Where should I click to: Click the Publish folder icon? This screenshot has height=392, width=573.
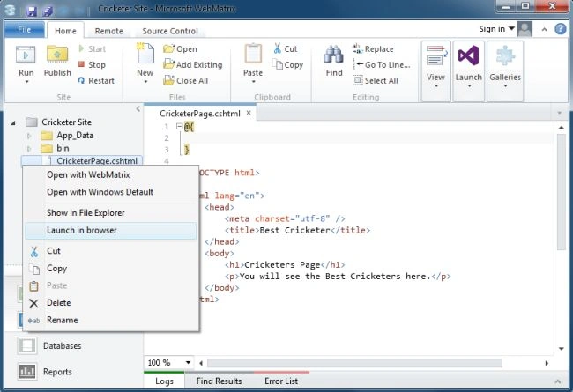click(x=57, y=55)
